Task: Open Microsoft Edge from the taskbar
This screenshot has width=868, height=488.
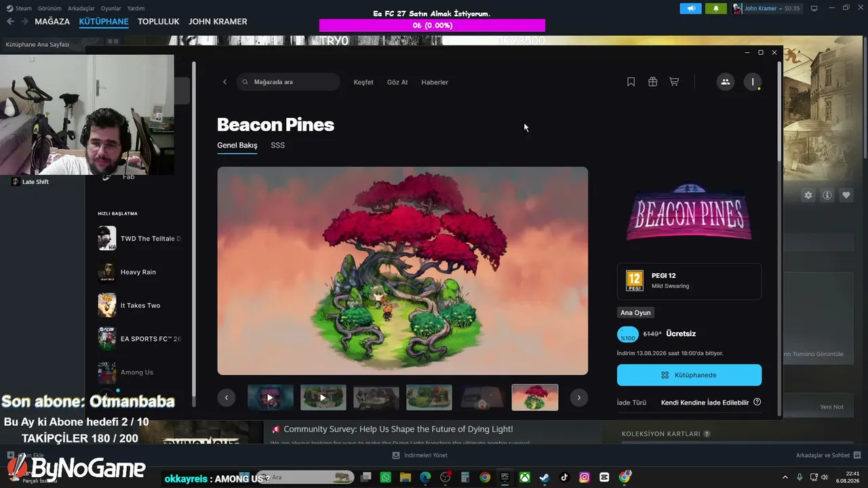Action: [x=425, y=477]
